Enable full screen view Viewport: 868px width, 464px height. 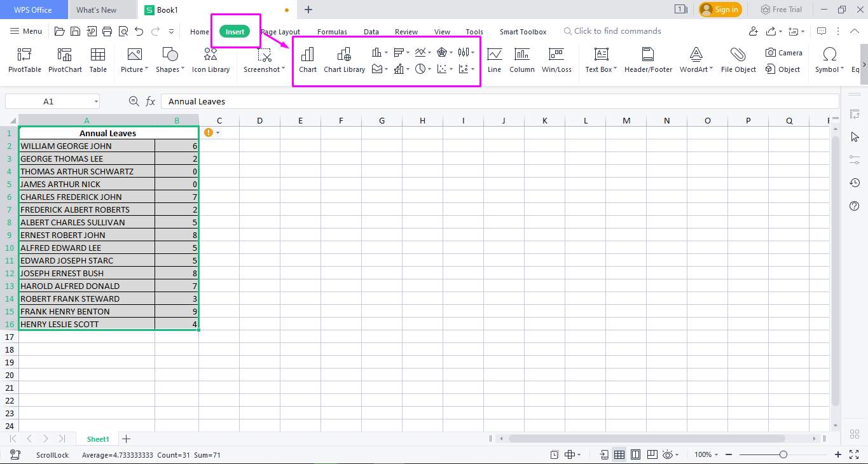point(853,454)
